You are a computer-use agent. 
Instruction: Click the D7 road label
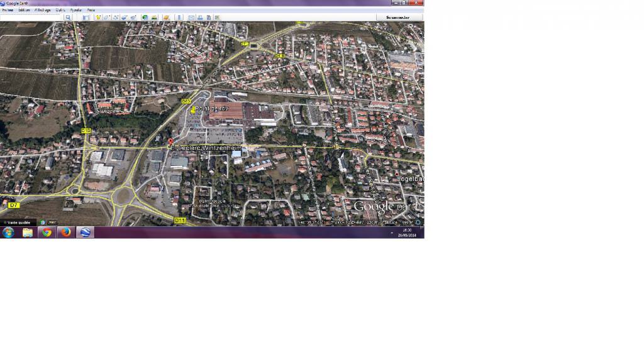click(x=14, y=206)
